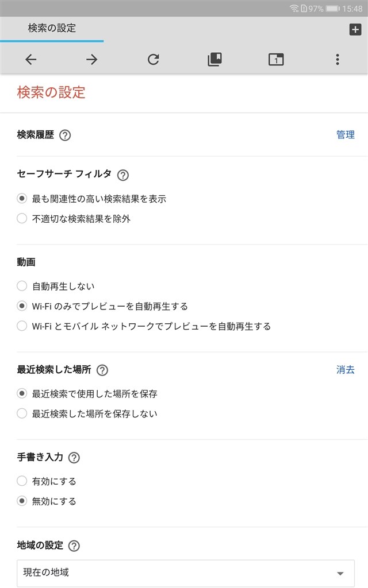Reload the current page
Viewport: 368px width, 588px height.
click(153, 59)
